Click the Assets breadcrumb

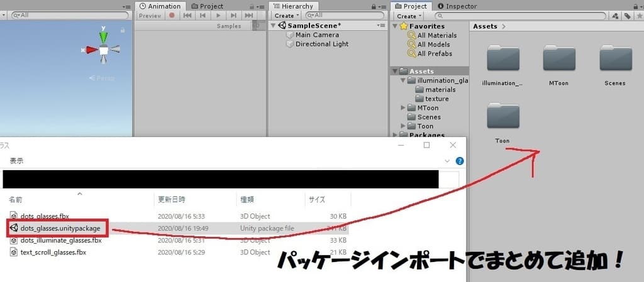tap(485, 26)
